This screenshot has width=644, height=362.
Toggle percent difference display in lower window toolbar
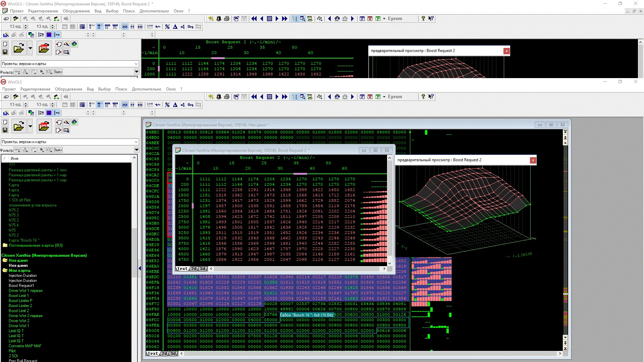pyautogui.click(x=167, y=105)
